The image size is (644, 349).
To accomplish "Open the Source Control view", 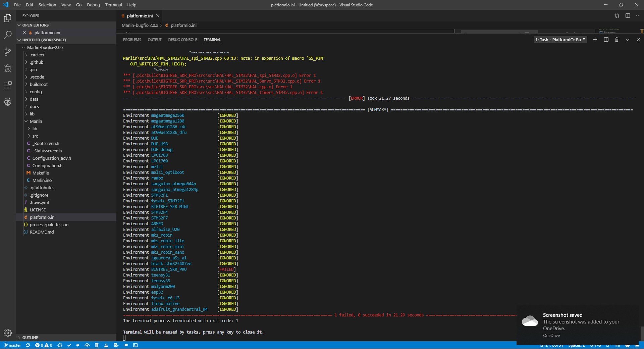I will point(8,52).
